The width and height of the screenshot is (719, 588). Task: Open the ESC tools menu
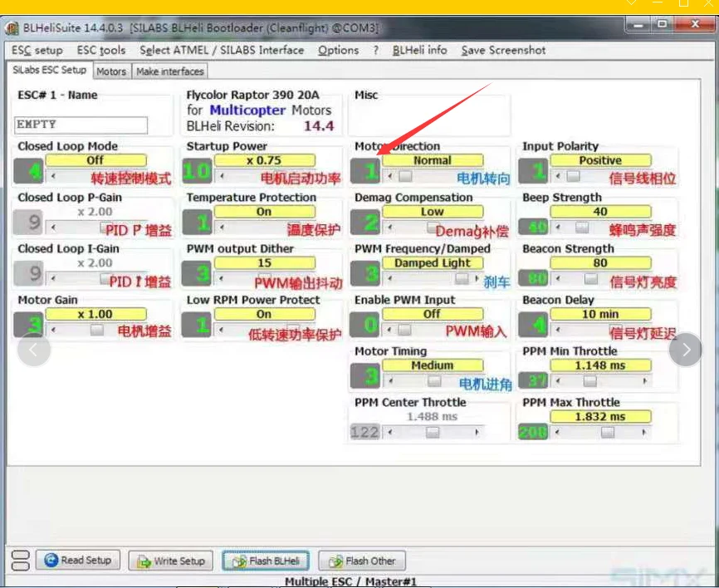click(101, 51)
